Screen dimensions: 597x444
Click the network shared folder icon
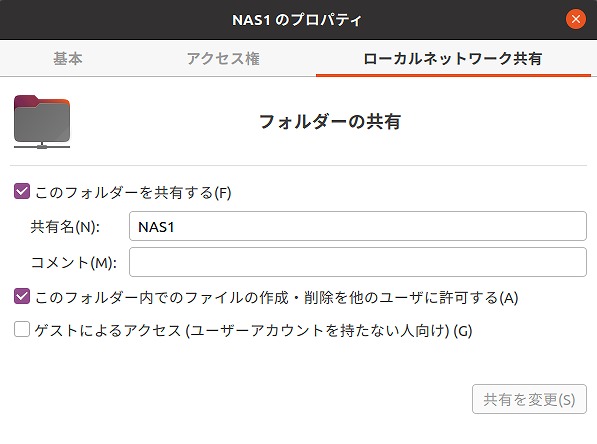point(42,122)
